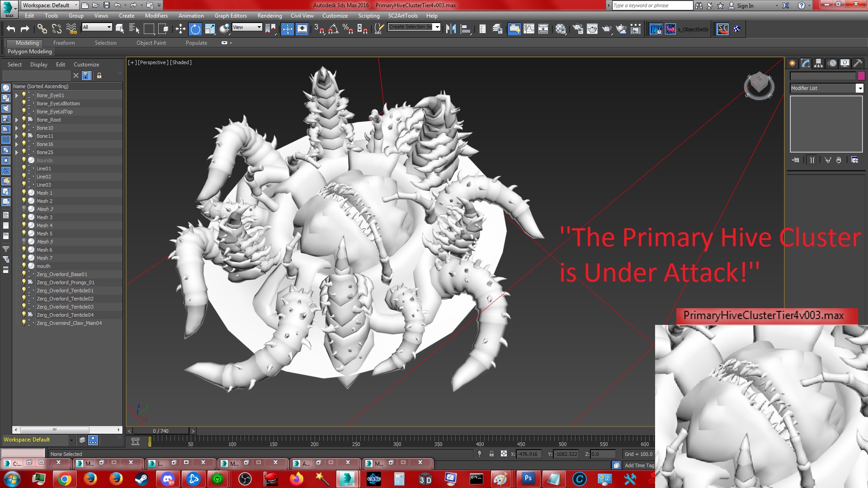Activate the Select and Scale tool
The height and width of the screenshot is (488, 868).
coord(210,29)
